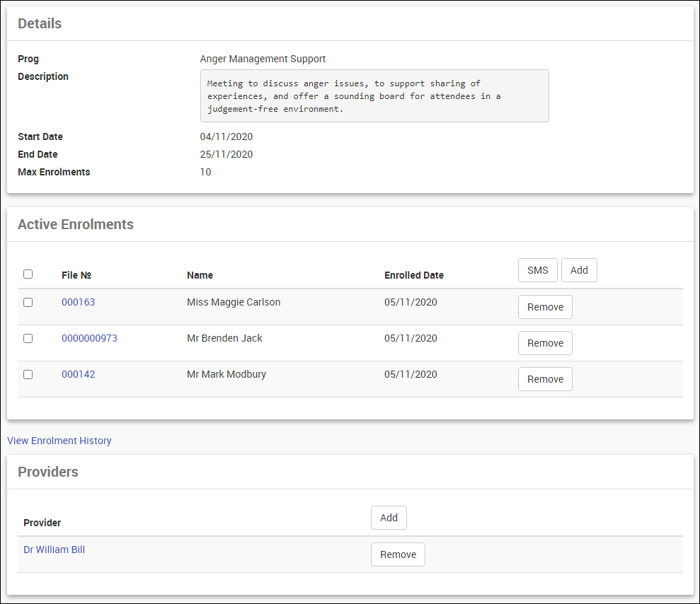The image size is (700, 604).
Task: Remove Dr William Bill as provider
Action: [398, 554]
